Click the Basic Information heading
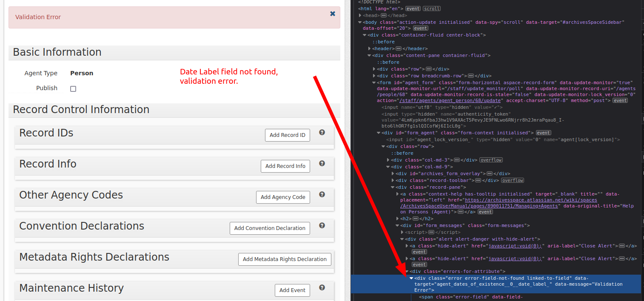Image resolution: width=644 pixels, height=301 pixels. pos(57,52)
